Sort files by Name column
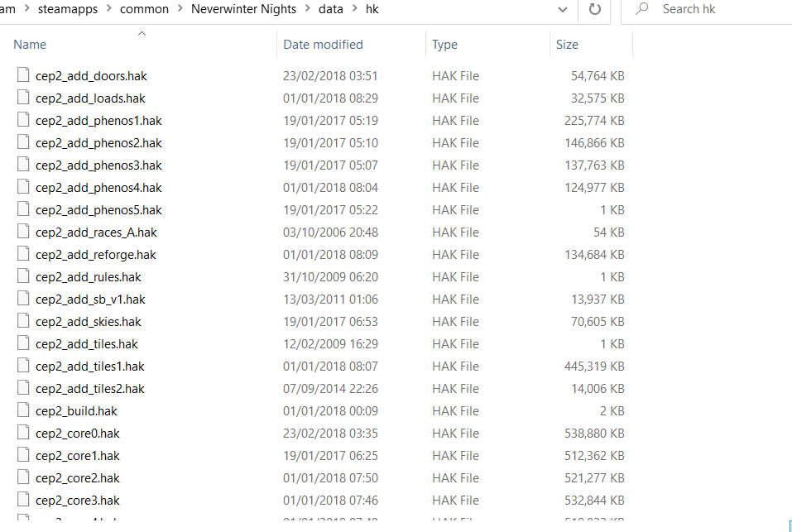The image size is (792, 532). coord(30,45)
